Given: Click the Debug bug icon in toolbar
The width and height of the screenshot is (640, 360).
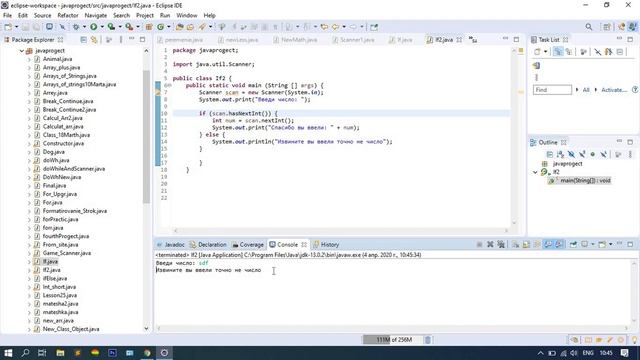Looking at the screenshot, I should click(x=76, y=27).
